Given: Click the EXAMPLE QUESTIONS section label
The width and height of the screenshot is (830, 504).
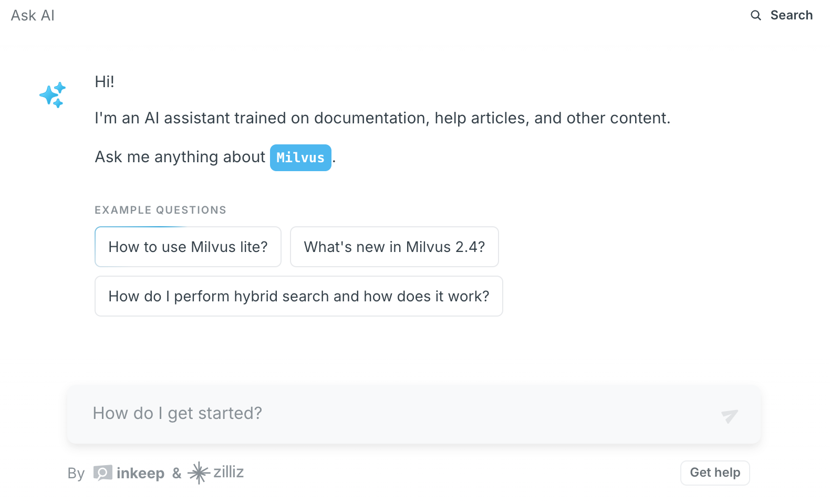Looking at the screenshot, I should (x=160, y=210).
